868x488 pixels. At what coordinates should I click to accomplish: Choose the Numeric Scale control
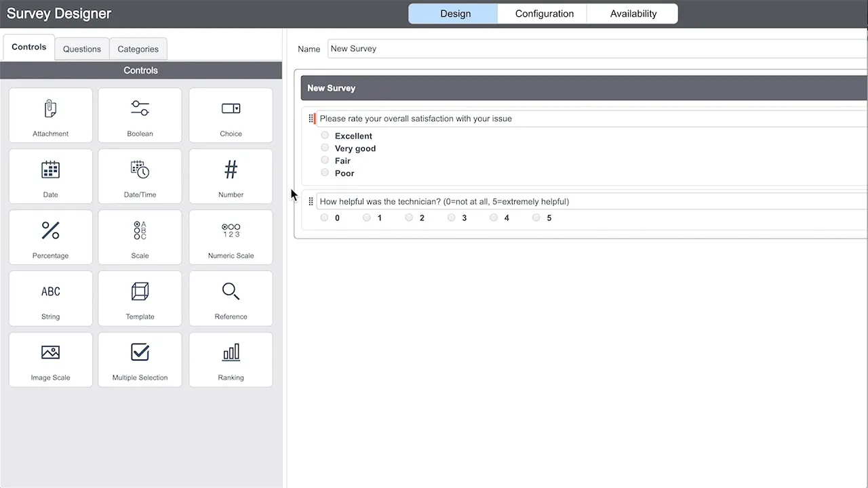point(231,237)
